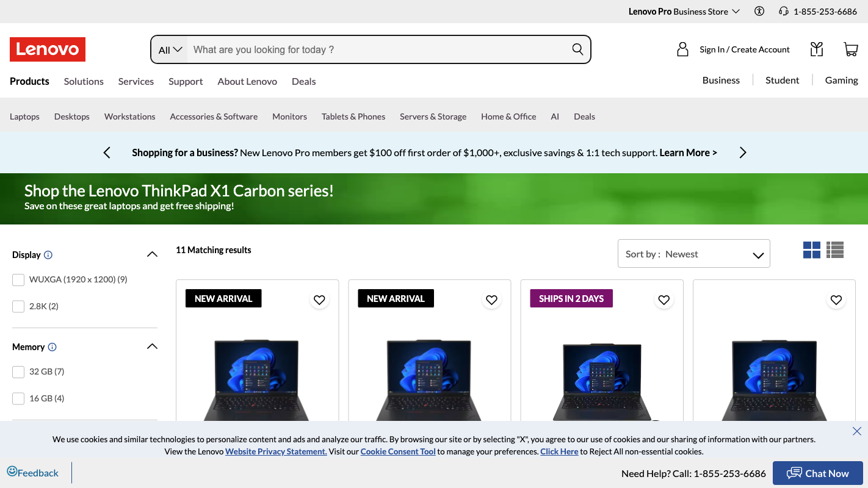Select Deals in the category bar

(584, 117)
